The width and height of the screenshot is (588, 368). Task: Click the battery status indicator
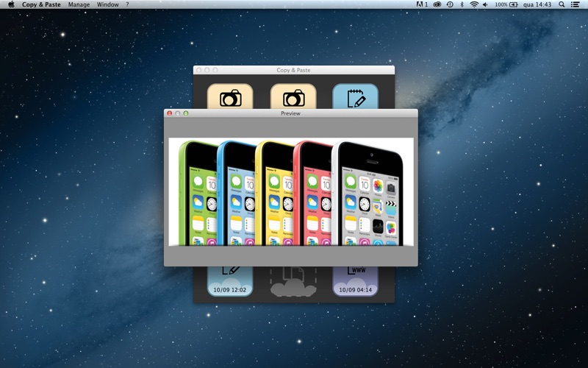pos(506,4)
